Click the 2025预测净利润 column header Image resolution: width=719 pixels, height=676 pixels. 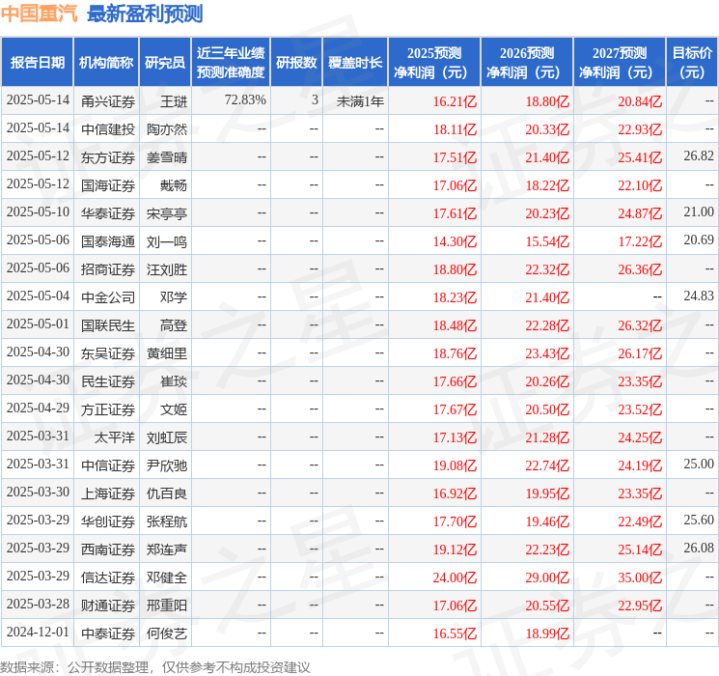point(434,62)
